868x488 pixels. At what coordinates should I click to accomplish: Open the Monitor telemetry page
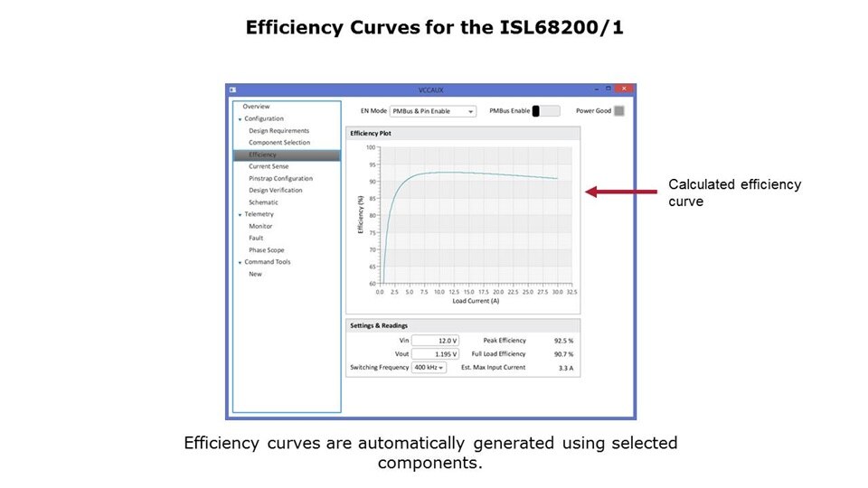tap(260, 226)
